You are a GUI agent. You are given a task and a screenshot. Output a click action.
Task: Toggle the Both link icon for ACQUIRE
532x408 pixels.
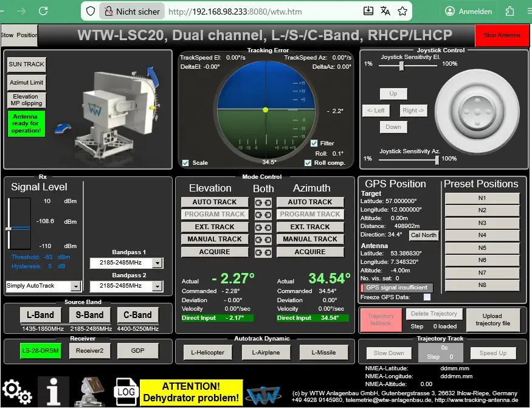[263, 252]
